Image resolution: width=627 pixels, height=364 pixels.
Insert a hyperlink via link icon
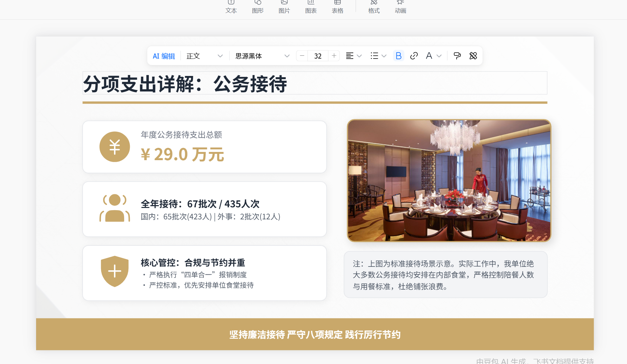tap(414, 56)
